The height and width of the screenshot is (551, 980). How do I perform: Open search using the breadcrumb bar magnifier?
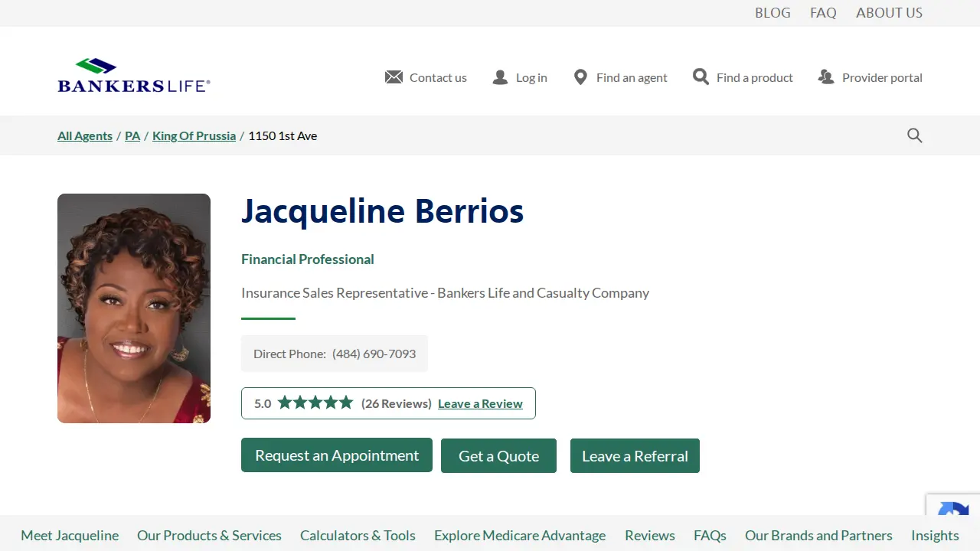[x=915, y=135]
